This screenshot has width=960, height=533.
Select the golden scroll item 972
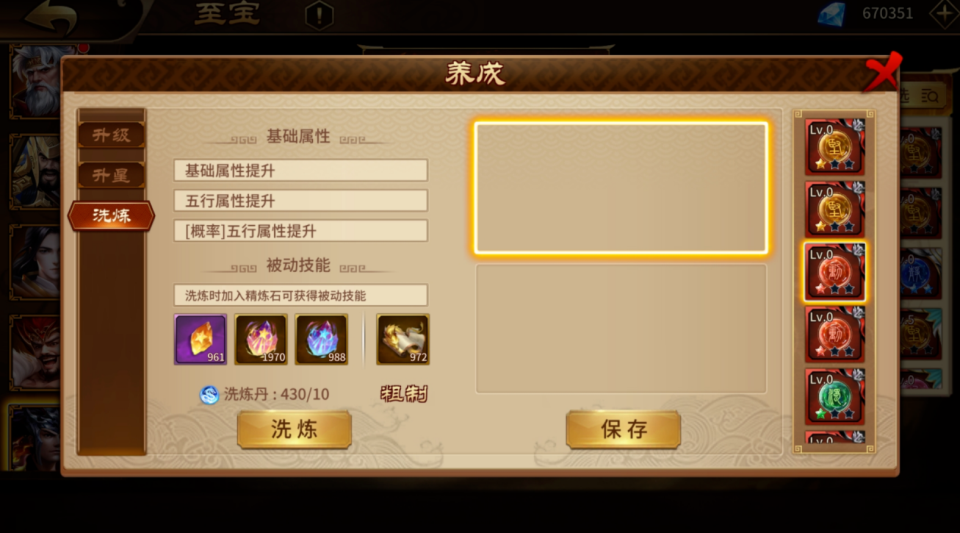(403, 340)
